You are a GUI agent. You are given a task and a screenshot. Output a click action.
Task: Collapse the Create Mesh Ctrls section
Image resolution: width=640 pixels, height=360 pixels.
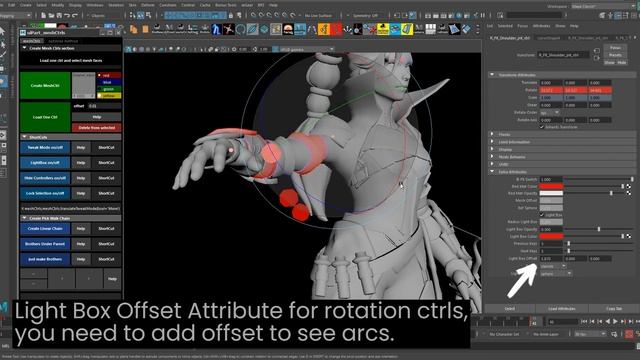pos(24,48)
